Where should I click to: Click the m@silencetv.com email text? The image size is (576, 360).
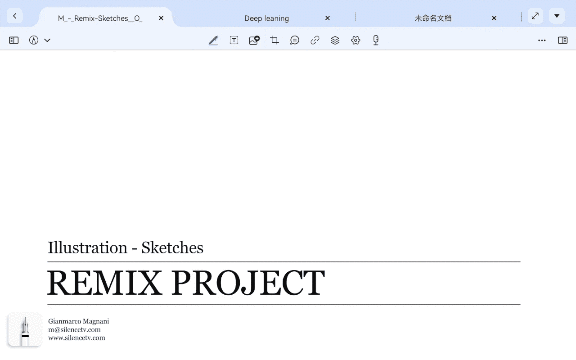click(x=74, y=330)
